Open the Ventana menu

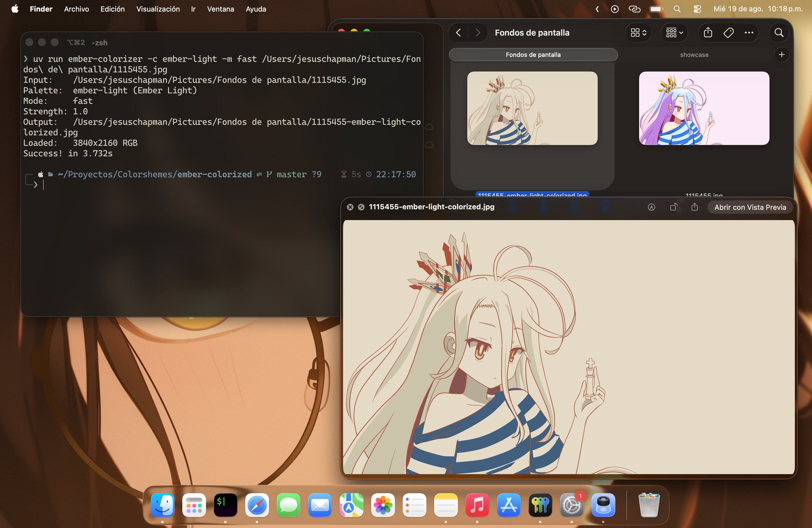click(220, 9)
